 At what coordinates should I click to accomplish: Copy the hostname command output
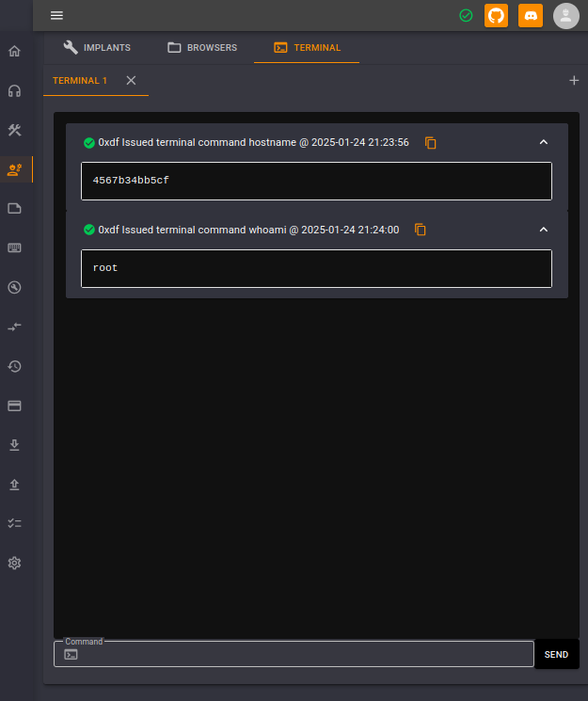431,143
